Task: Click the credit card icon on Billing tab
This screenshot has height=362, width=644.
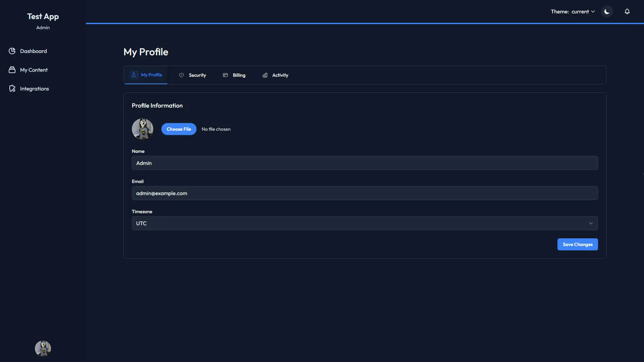Action: 225,75
